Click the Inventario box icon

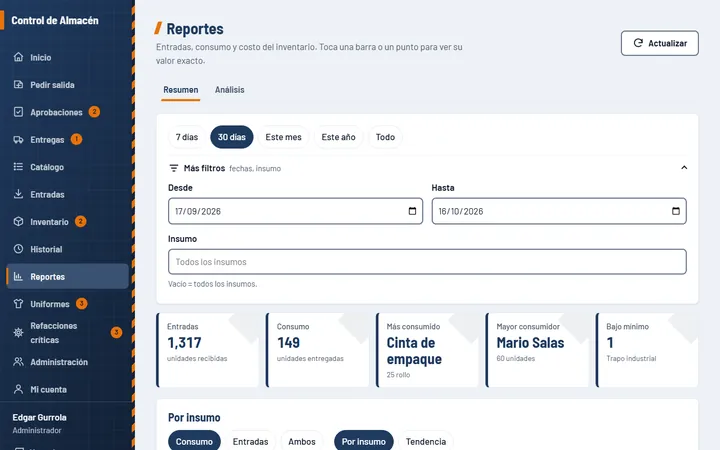point(18,221)
